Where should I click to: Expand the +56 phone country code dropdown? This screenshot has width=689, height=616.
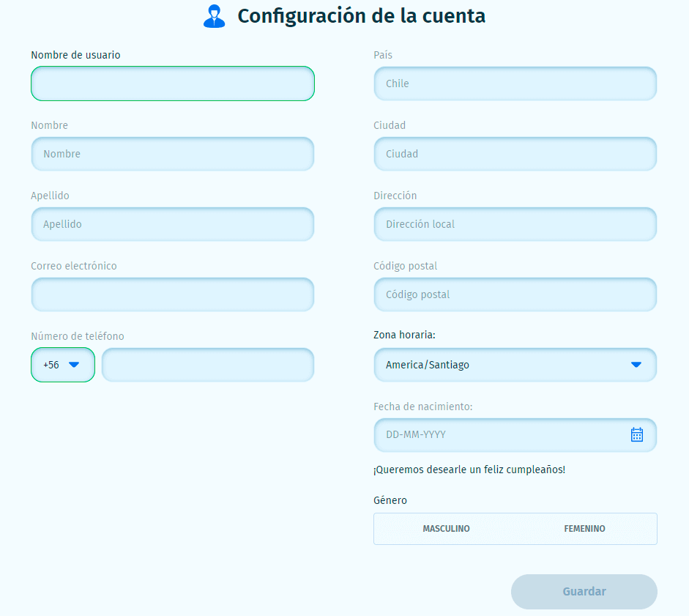pyautogui.click(x=63, y=365)
